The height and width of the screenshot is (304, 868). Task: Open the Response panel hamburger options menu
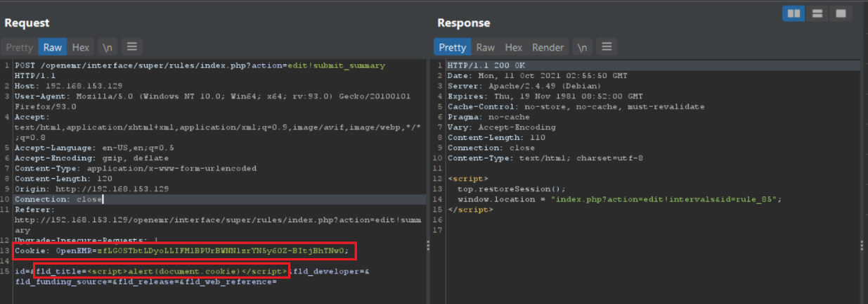click(607, 47)
